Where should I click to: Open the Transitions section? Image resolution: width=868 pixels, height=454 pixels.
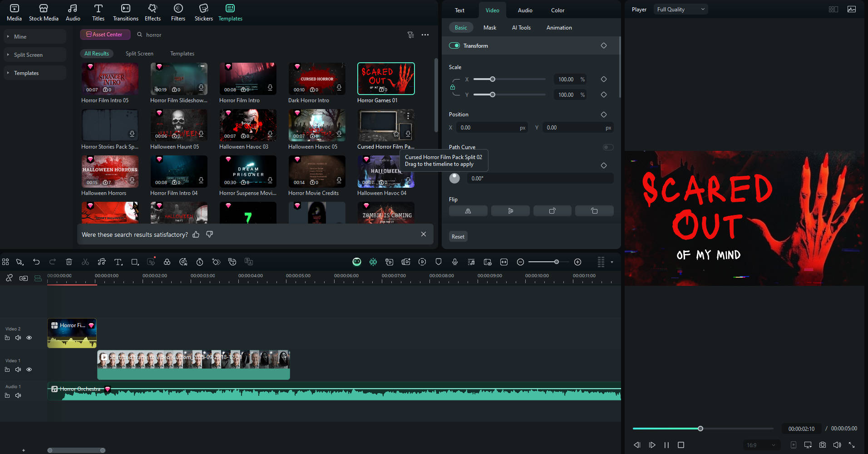coord(126,12)
